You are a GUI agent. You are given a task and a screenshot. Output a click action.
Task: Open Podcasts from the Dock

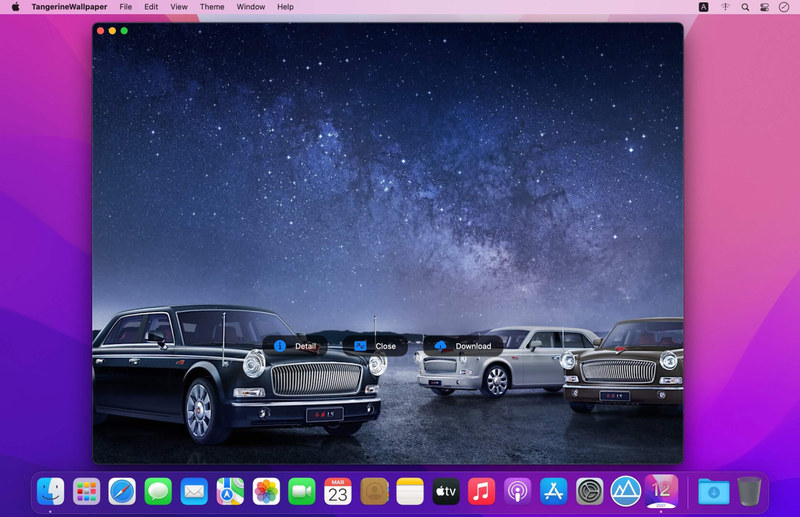(518, 491)
